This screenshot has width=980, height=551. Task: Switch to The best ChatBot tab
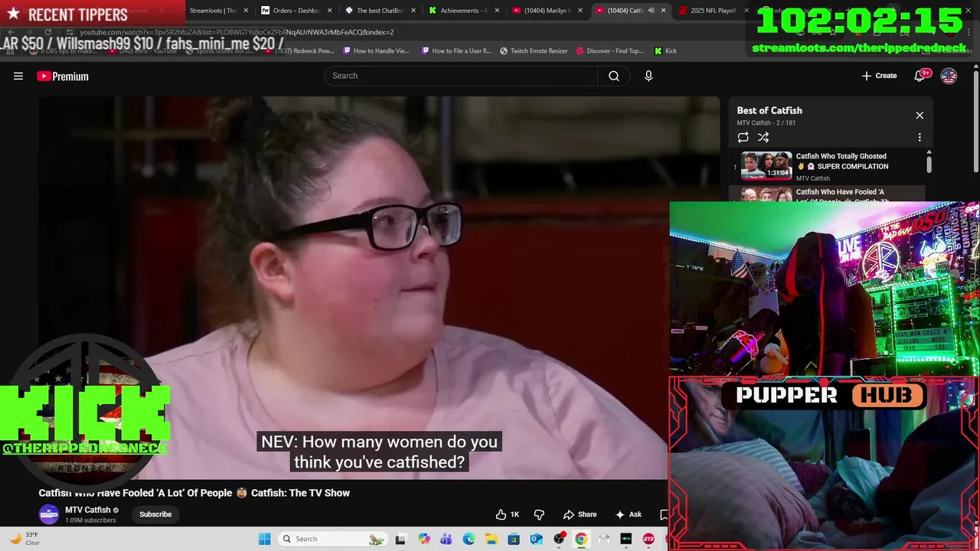click(381, 11)
